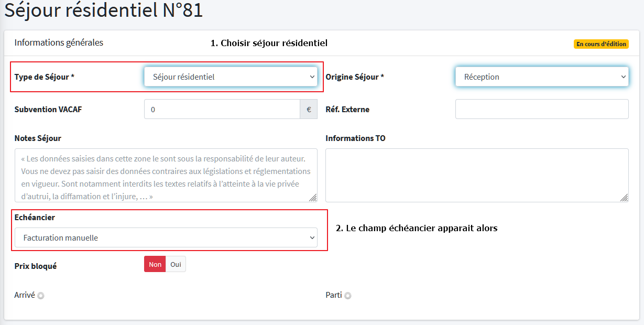644x325 pixels.
Task: Click the Arrivé status indicator circle
Action: 41,296
